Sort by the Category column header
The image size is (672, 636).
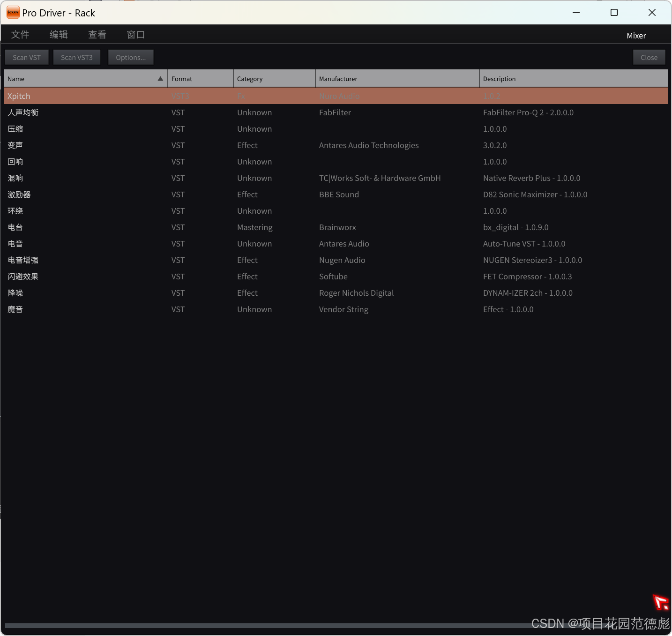[x=274, y=79]
